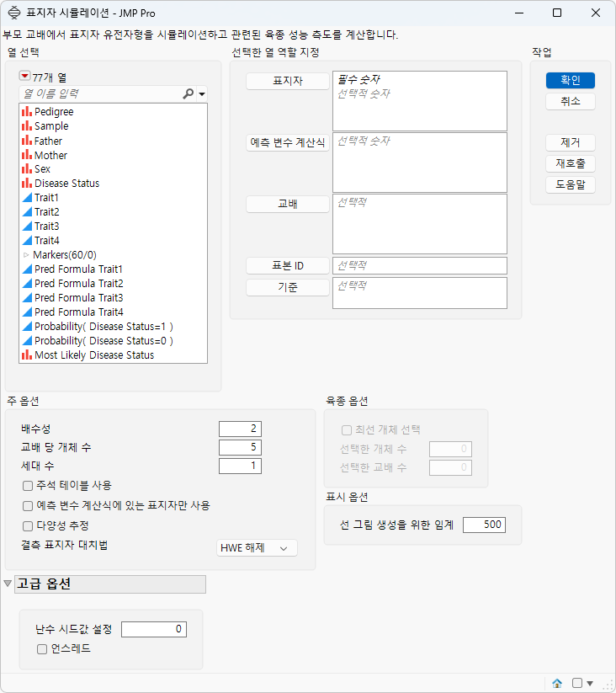Image resolution: width=616 pixels, height=693 pixels.
Task: Click the 선 그림 생성을 위한 임계 field
Action: [x=484, y=525]
